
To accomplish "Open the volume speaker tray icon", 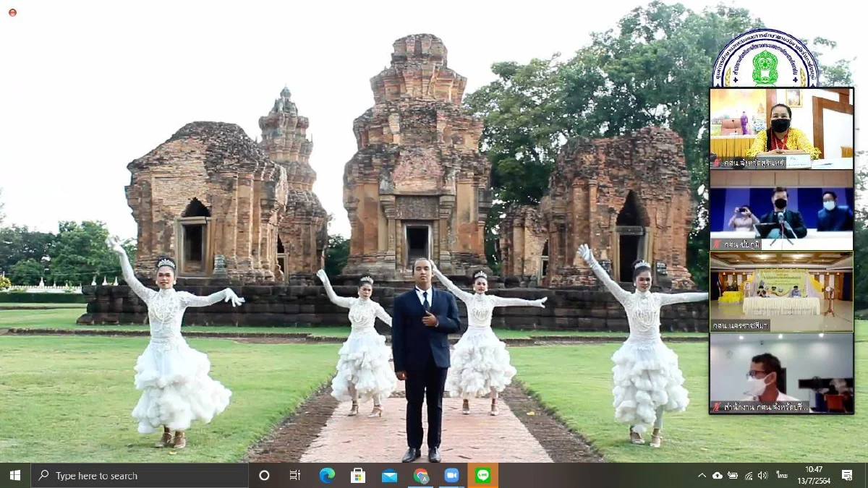I will point(763,476).
